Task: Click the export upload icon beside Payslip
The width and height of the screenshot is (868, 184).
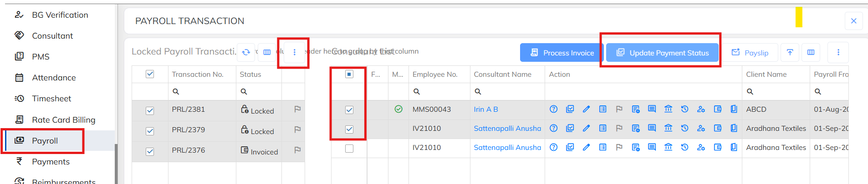Action: pyautogui.click(x=790, y=53)
